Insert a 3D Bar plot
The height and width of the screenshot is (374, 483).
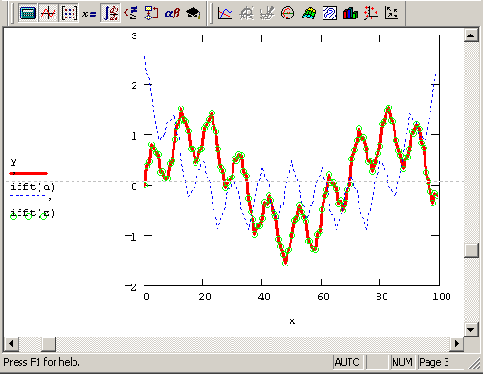(350, 13)
